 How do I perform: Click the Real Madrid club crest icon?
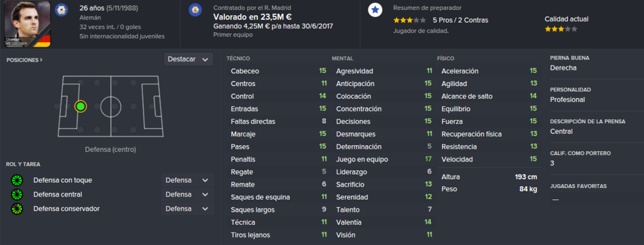195,10
